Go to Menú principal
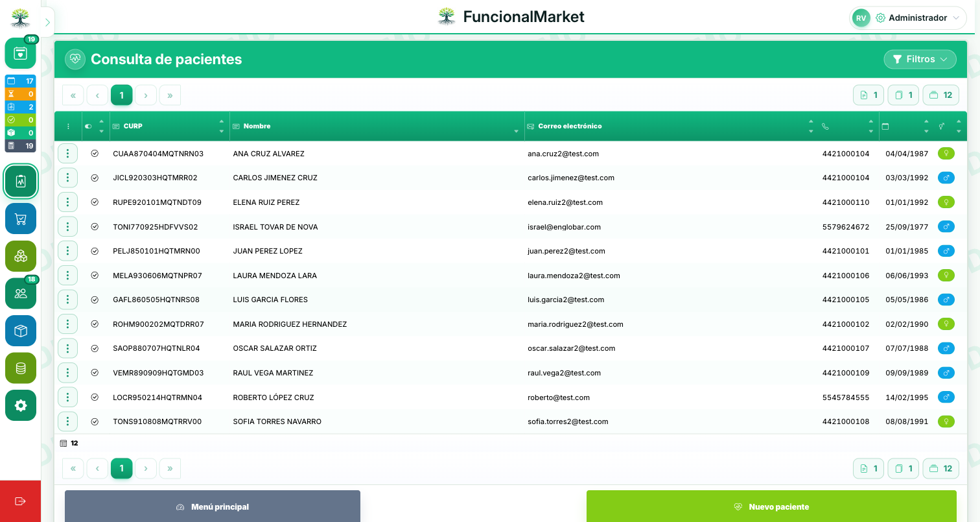 tap(213, 506)
